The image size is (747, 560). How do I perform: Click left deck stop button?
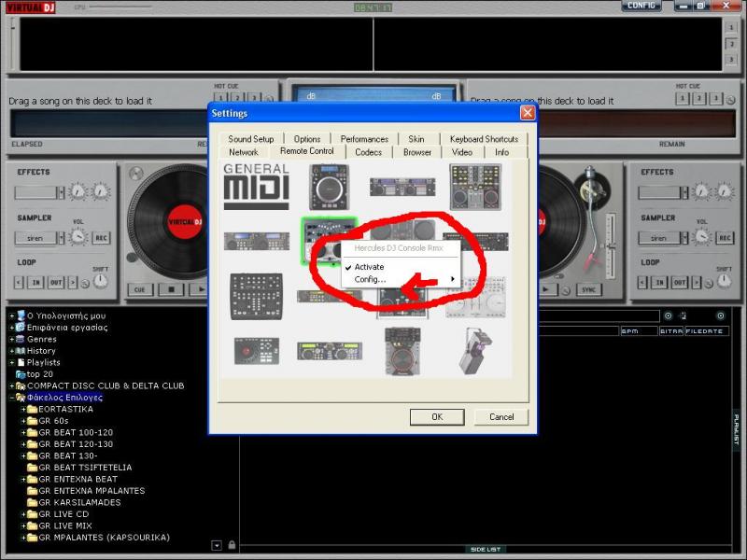pyautogui.click(x=171, y=289)
